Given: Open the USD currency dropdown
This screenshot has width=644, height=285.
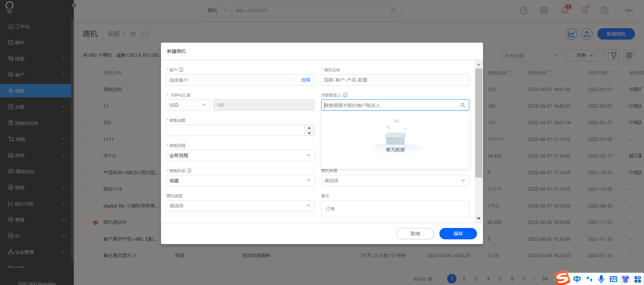Looking at the screenshot, I should [188, 105].
